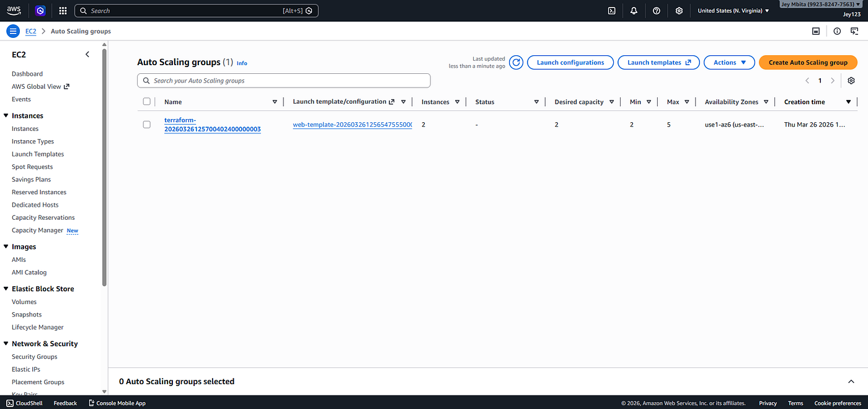868x409 pixels.
Task: Collapse the Elastic Block Store section
Action: 6,289
